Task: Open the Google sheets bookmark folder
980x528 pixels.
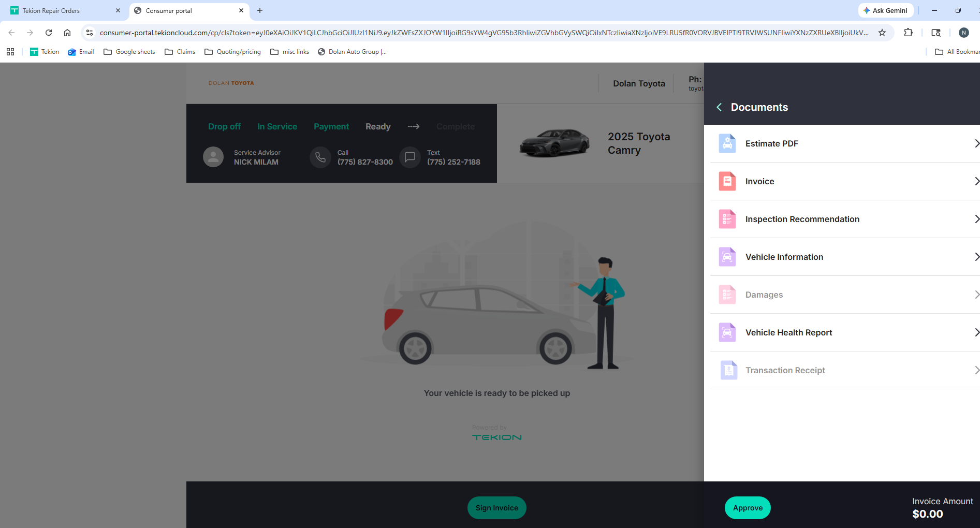Action: point(129,52)
